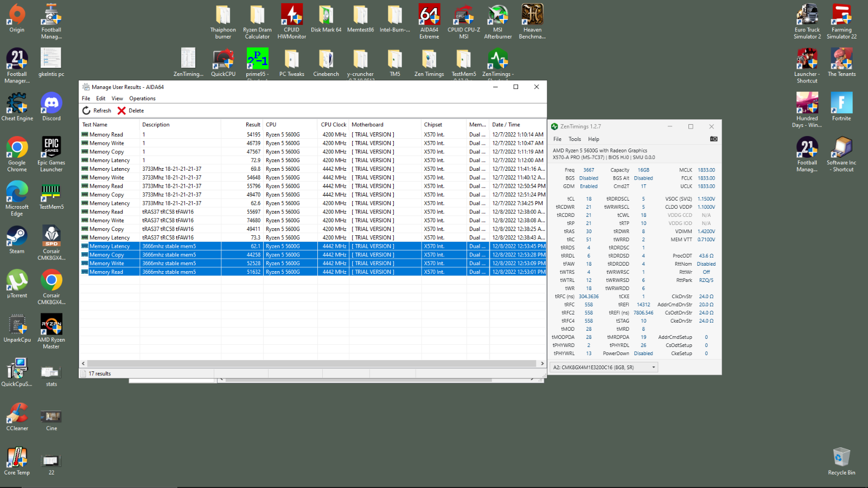
Task: Launch QuickCPU desktop shortcut
Action: (224, 63)
